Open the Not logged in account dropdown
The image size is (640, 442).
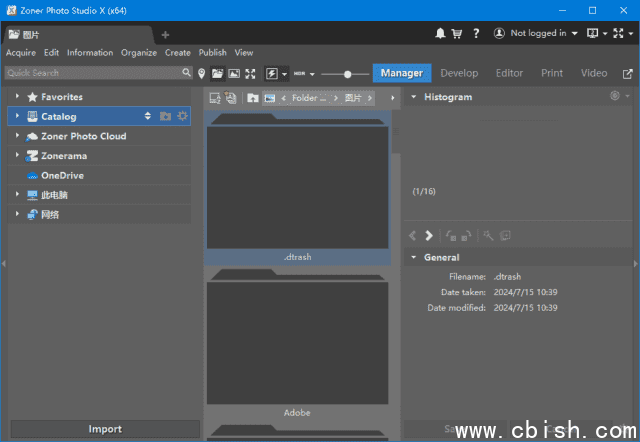tap(536, 33)
